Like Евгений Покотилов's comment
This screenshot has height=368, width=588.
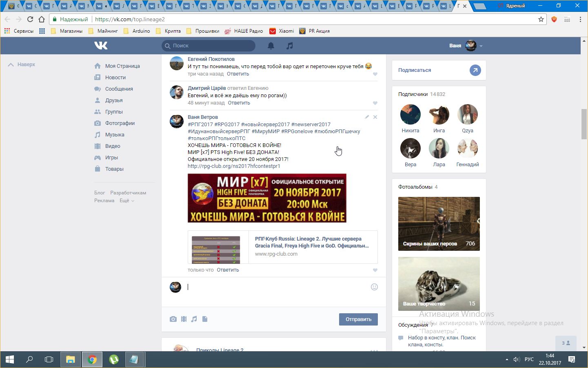375,74
